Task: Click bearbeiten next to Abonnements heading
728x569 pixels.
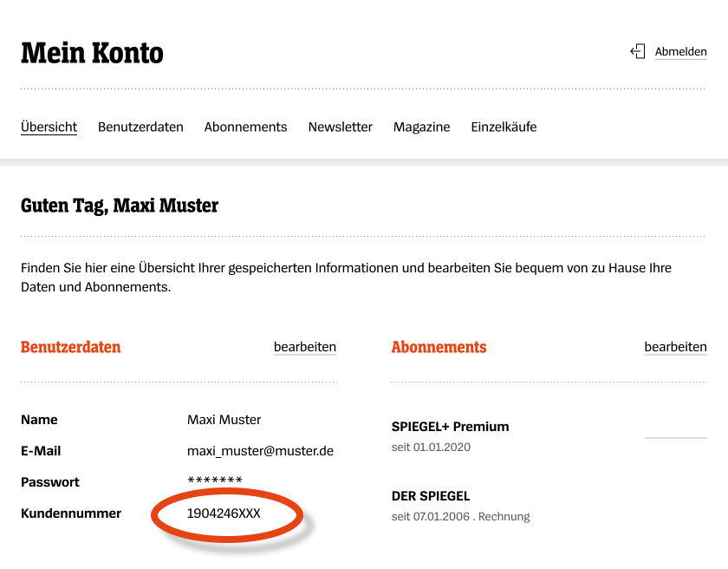Action: click(x=675, y=347)
